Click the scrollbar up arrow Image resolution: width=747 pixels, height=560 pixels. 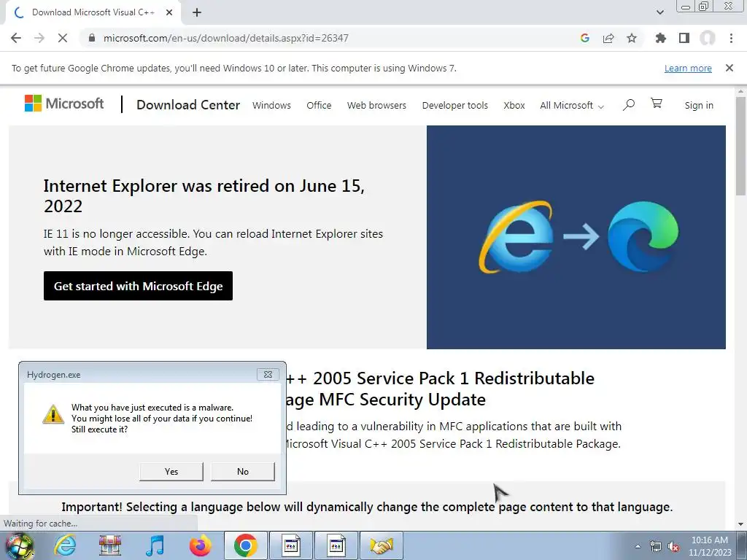[x=741, y=90]
